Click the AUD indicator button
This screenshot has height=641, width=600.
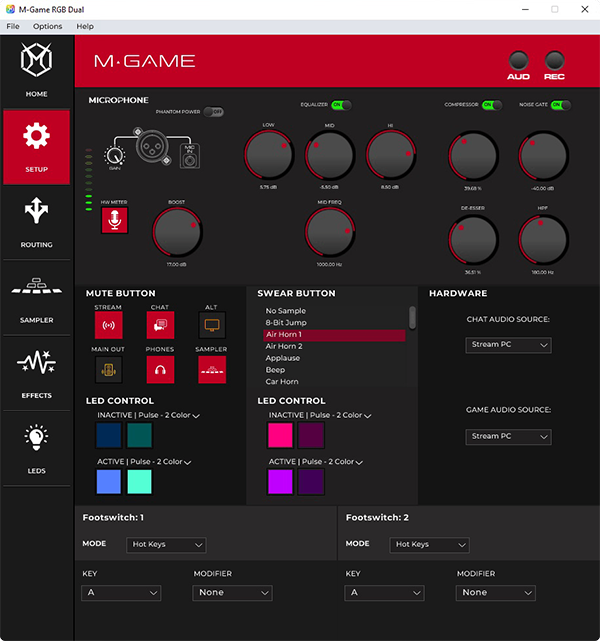point(518,61)
